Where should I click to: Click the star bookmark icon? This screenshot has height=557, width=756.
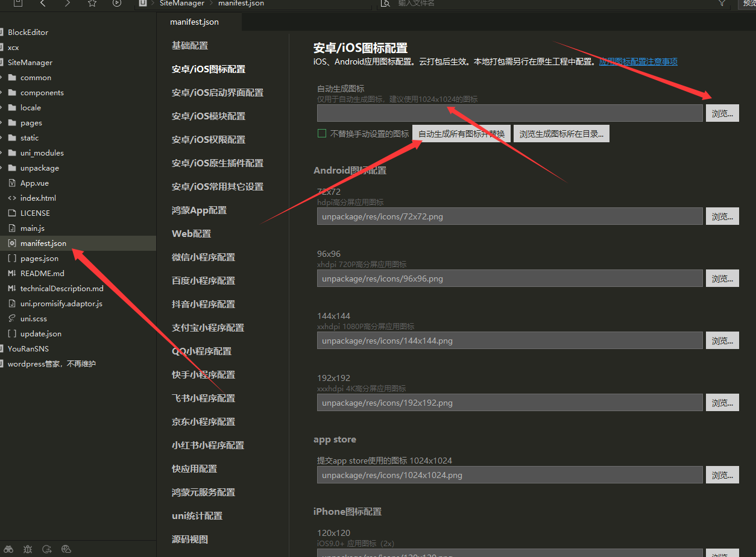92,4
